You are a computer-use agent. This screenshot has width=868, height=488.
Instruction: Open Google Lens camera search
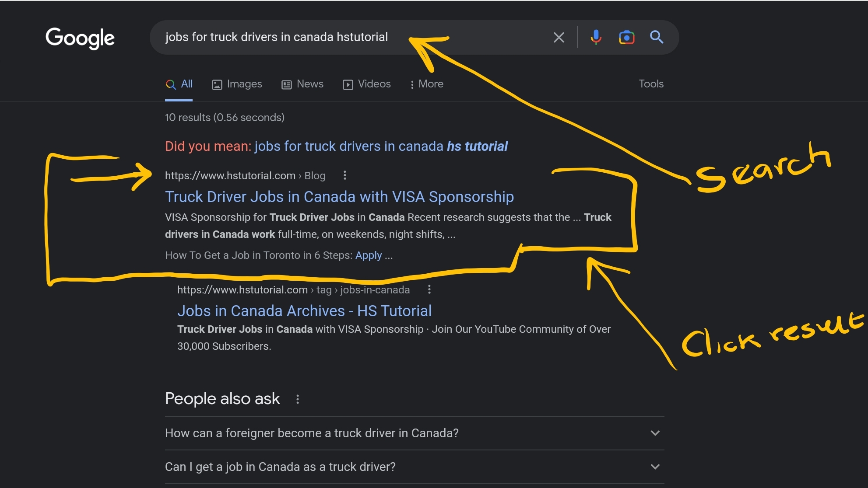626,37
